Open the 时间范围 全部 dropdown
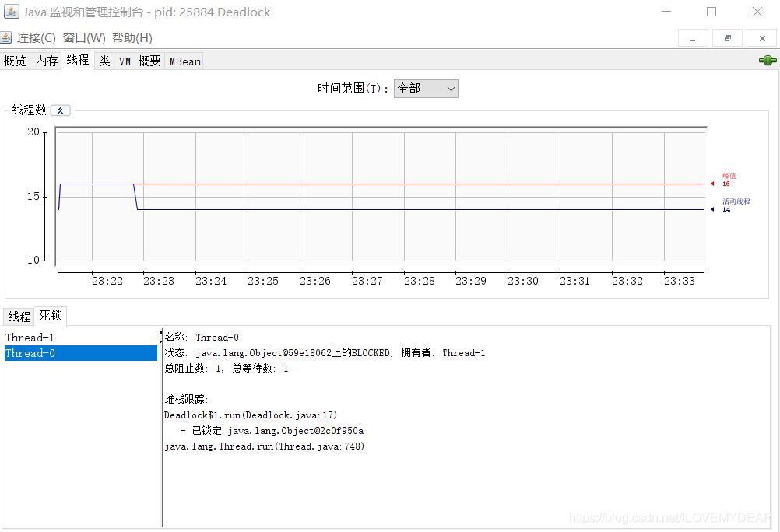 [x=425, y=88]
